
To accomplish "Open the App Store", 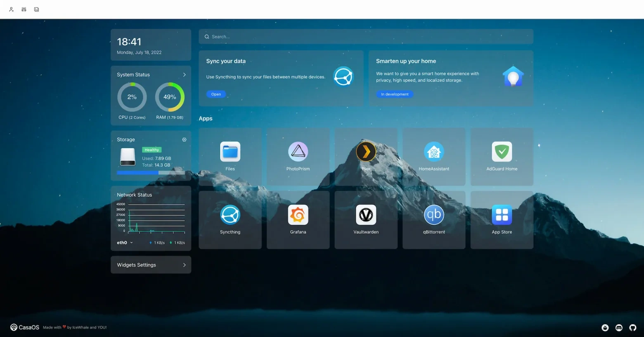I will coord(502,215).
